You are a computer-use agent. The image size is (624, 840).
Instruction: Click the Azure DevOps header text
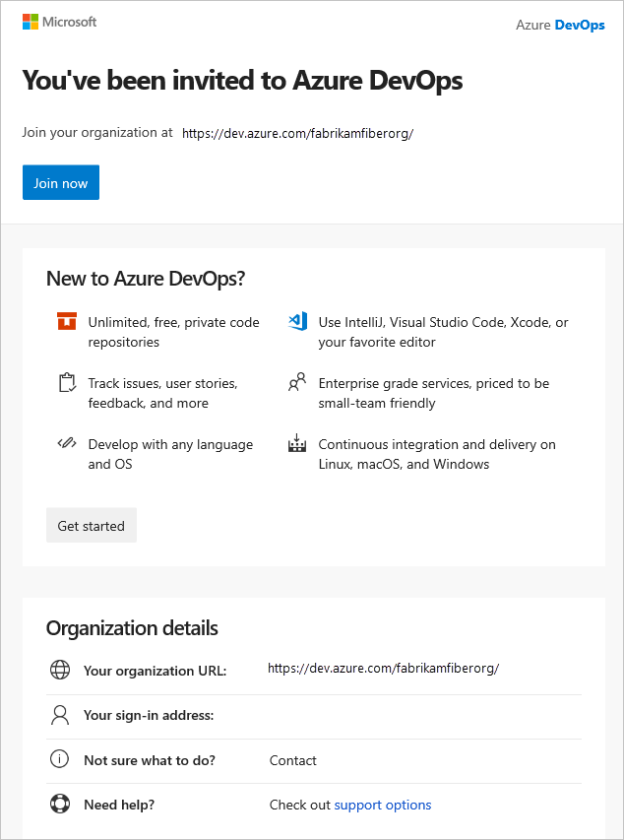(x=560, y=25)
